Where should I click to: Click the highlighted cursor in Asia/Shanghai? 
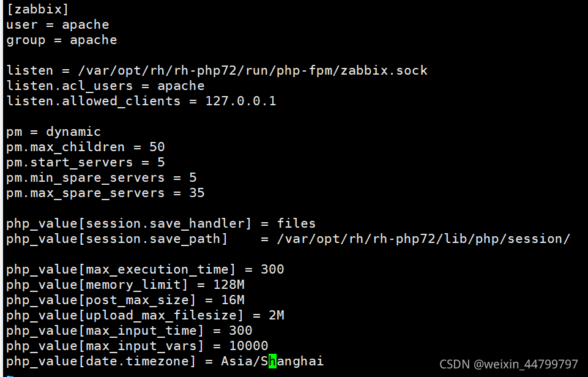tap(273, 361)
